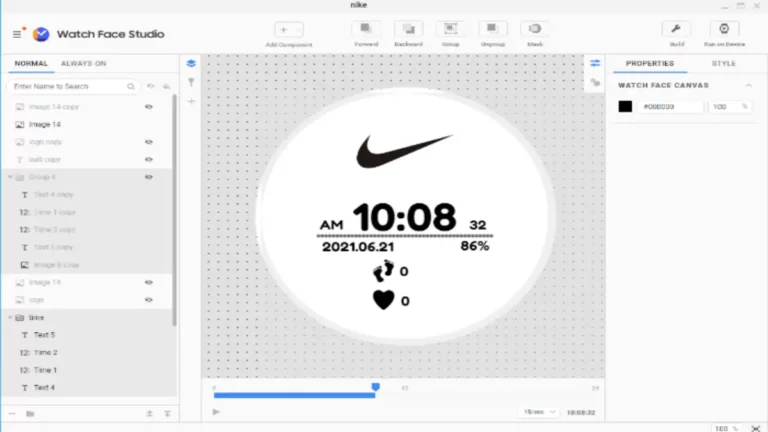Collapse the time group arrow

[10, 317]
